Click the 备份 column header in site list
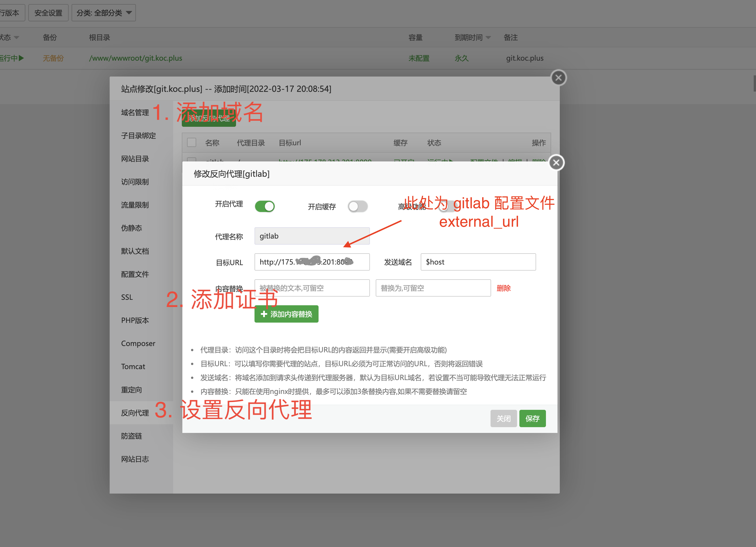Image resolution: width=756 pixels, height=547 pixels. coord(50,38)
